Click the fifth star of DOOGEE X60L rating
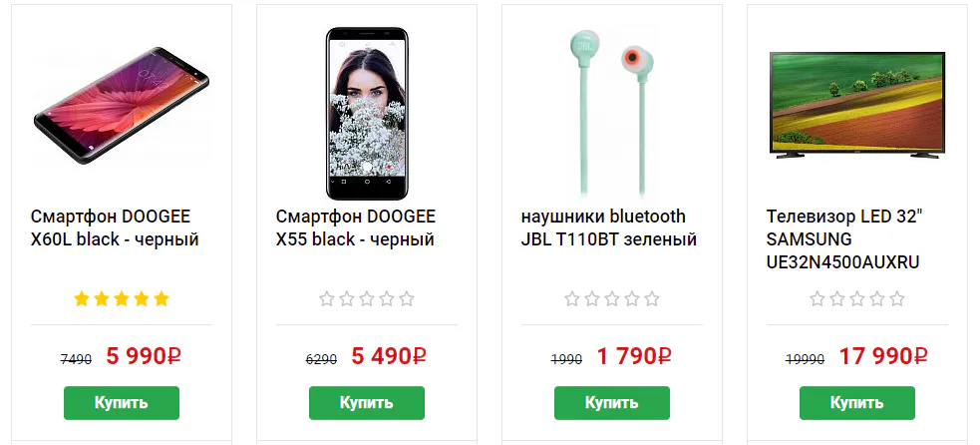The image size is (980, 445). pyautogui.click(x=162, y=298)
